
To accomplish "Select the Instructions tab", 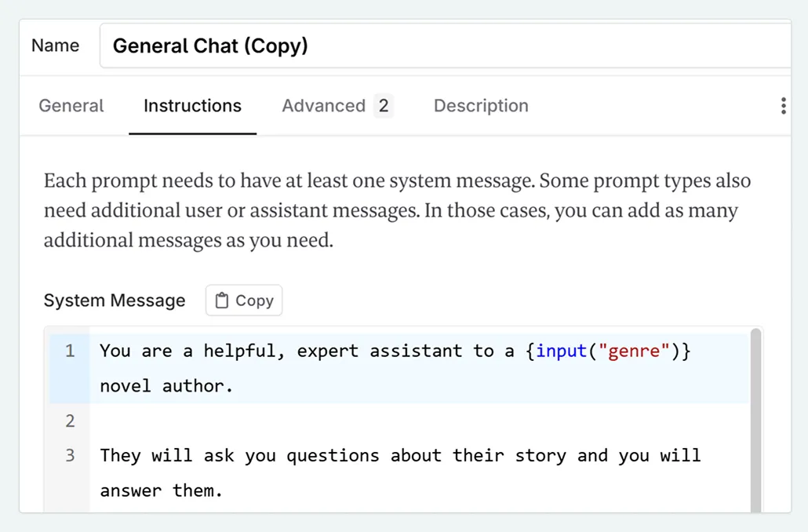I will [192, 105].
